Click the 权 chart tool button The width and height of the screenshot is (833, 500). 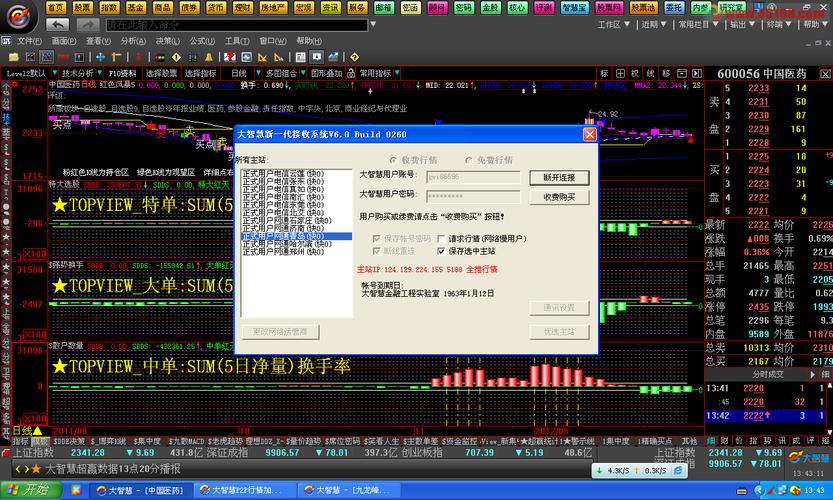[635, 73]
